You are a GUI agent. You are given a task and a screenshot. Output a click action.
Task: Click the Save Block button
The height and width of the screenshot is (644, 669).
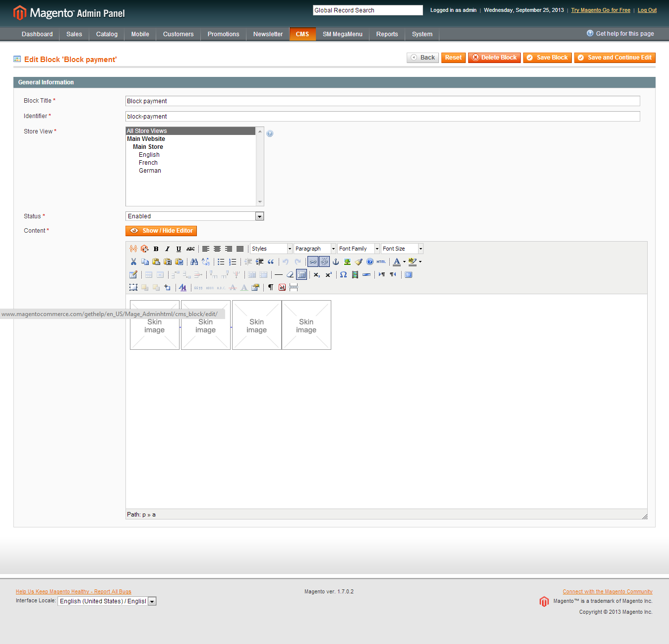[x=547, y=58]
